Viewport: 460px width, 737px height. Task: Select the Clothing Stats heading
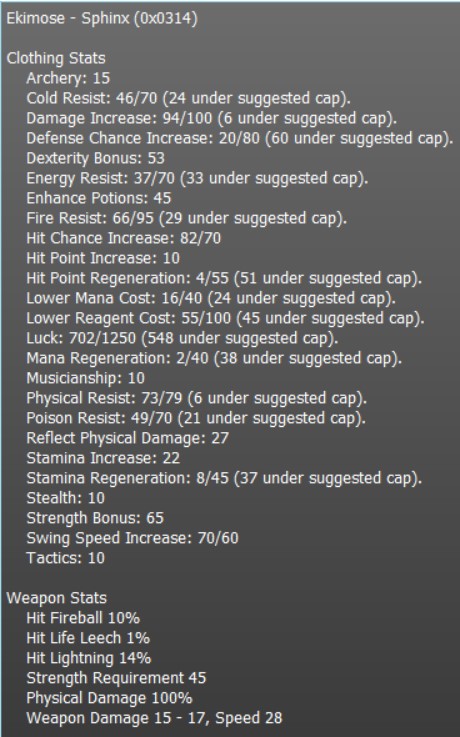[56, 58]
